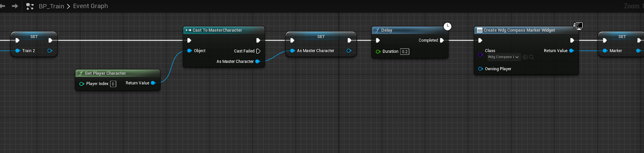The image size is (644, 153).
Task: Select the Get Player Character node header
Action: (x=118, y=73)
